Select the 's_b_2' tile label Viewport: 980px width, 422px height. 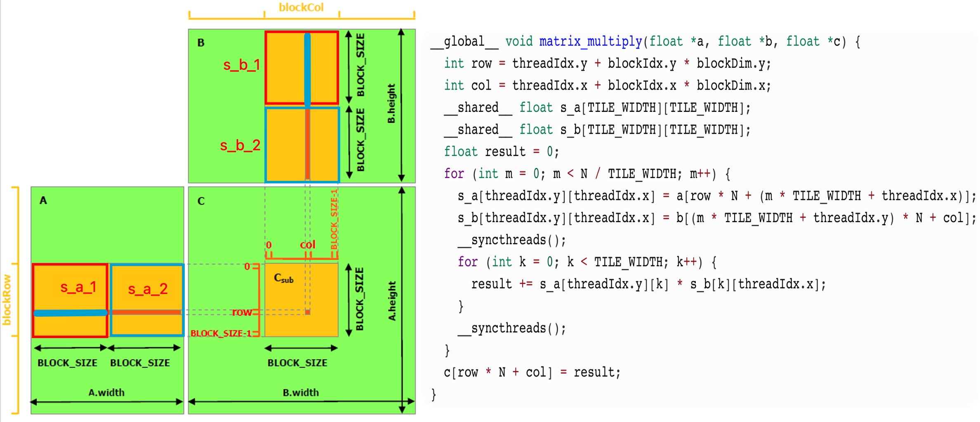(240, 145)
